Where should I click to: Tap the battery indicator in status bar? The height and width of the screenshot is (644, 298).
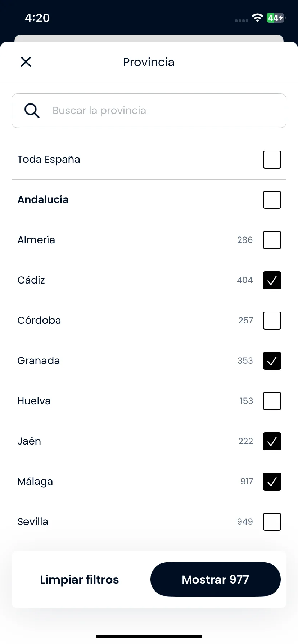pyautogui.click(x=276, y=18)
